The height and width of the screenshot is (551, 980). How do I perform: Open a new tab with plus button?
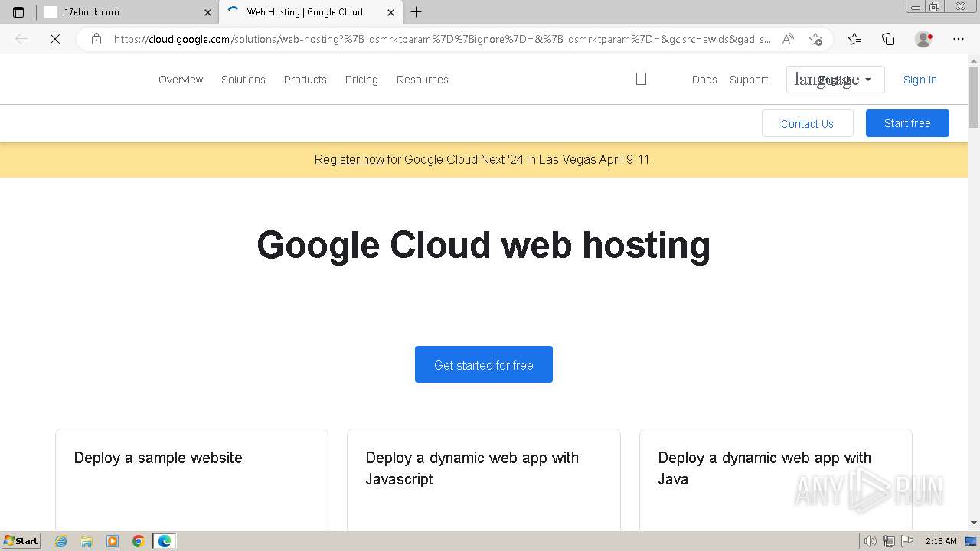[416, 12]
